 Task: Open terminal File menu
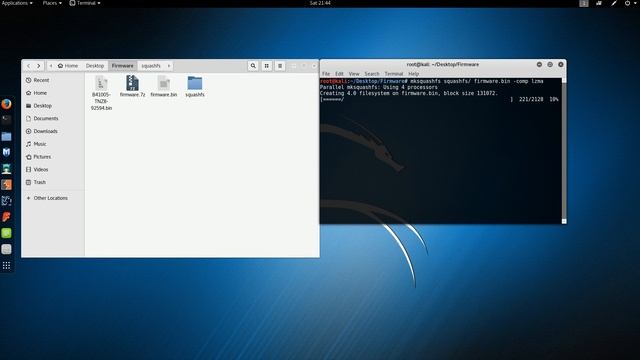(x=326, y=74)
